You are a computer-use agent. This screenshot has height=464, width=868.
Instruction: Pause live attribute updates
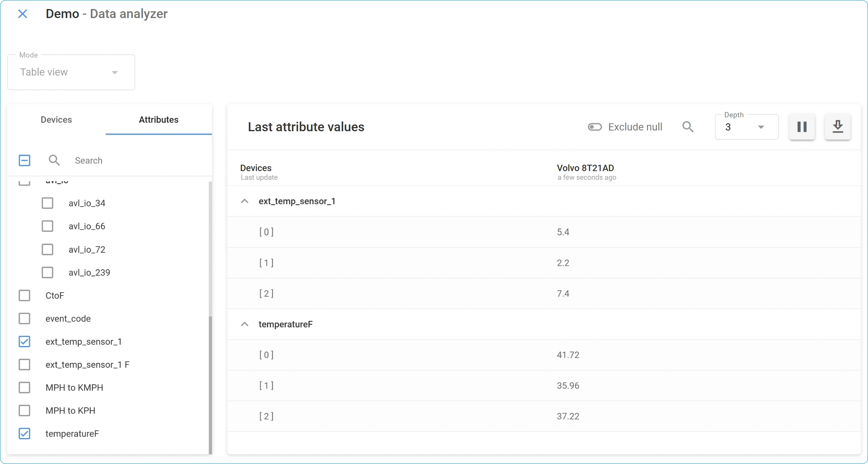[x=802, y=127]
